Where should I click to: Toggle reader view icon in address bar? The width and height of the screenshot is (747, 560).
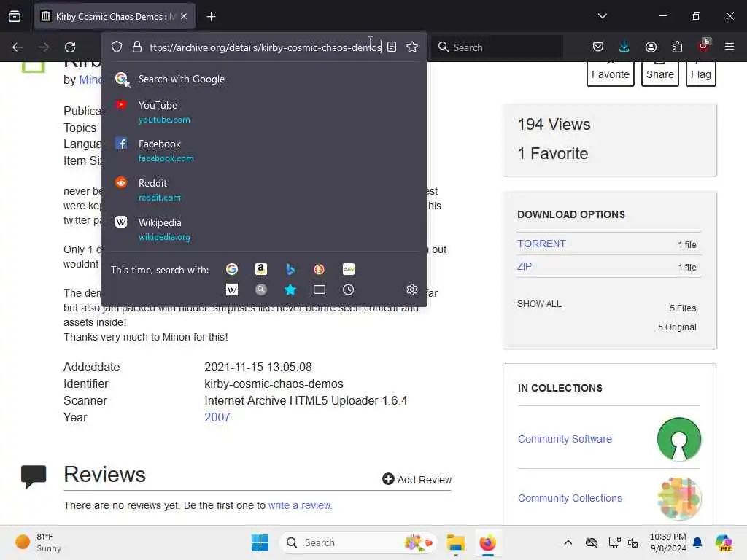392,47
